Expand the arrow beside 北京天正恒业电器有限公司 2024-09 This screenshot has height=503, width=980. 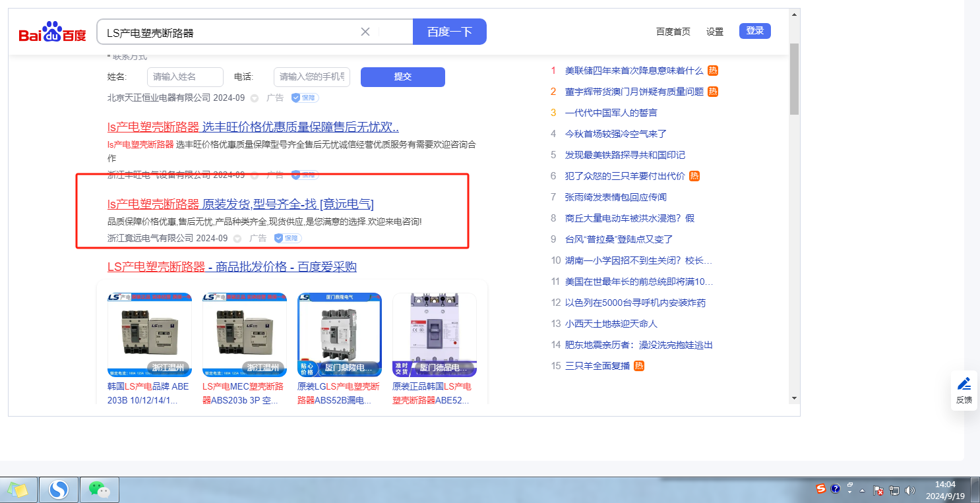pyautogui.click(x=255, y=98)
